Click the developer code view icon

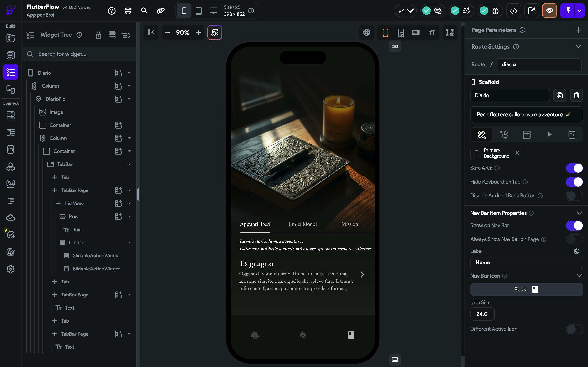click(513, 11)
